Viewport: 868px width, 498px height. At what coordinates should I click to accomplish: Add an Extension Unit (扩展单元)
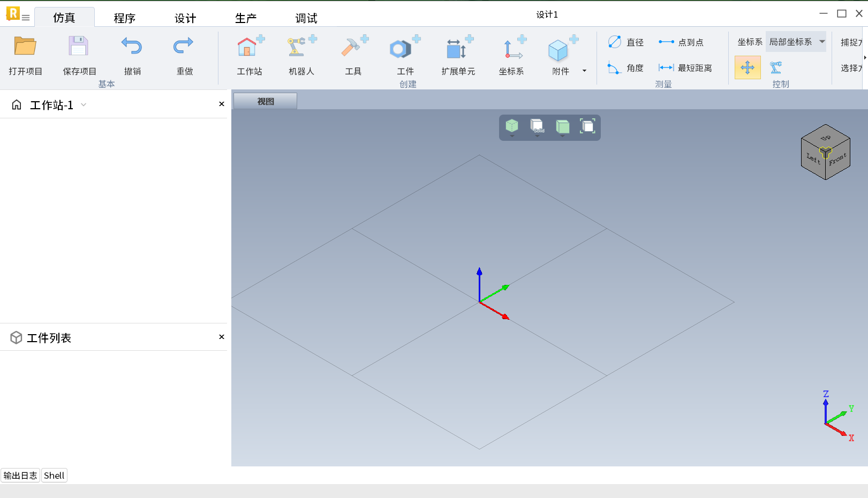[x=458, y=48]
